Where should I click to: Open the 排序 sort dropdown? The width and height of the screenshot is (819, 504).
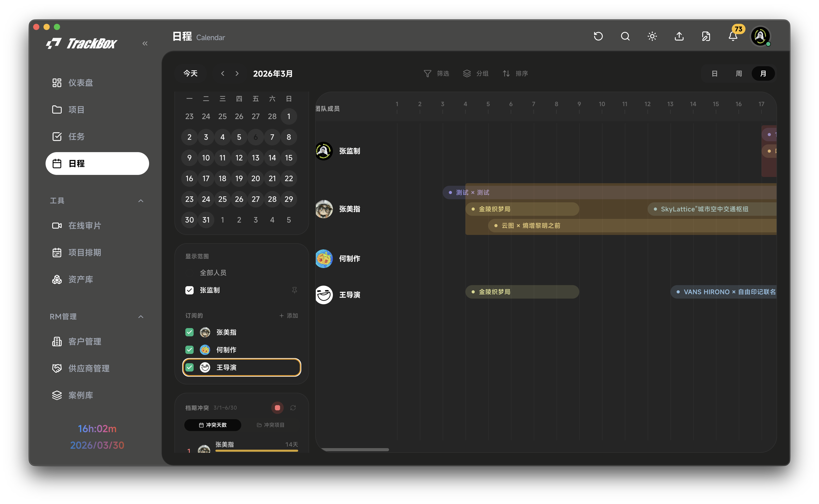point(515,73)
